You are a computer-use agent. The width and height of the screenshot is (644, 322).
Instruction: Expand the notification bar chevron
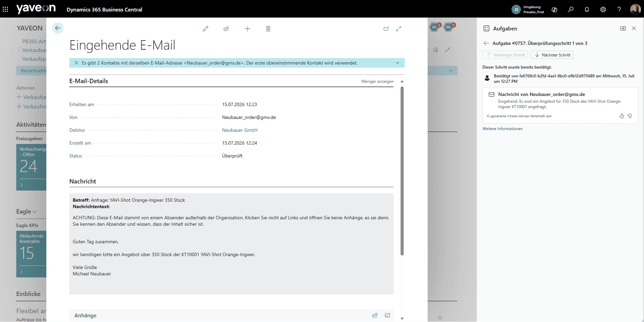pos(397,63)
